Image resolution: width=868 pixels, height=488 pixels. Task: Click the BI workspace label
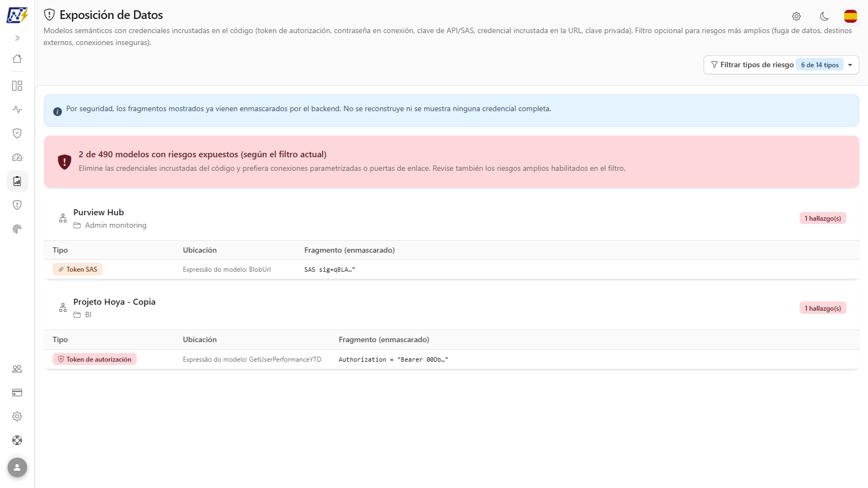coord(88,314)
